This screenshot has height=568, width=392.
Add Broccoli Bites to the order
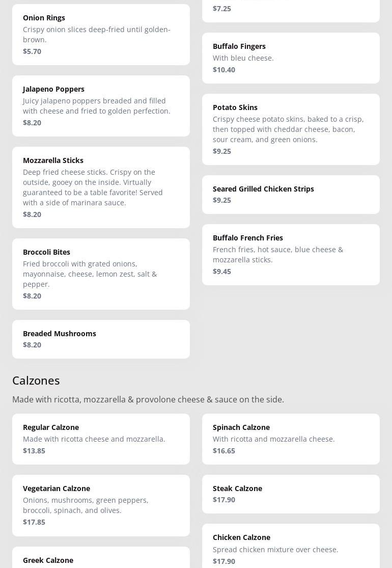[101, 274]
